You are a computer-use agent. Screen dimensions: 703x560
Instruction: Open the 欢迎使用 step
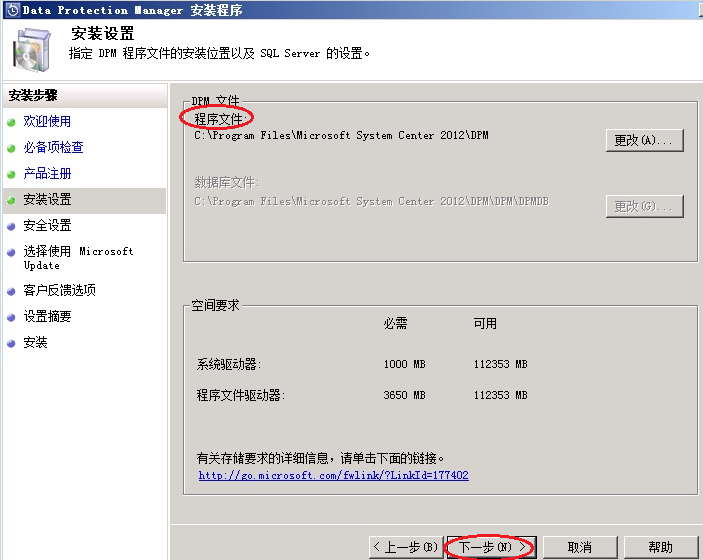(47, 122)
